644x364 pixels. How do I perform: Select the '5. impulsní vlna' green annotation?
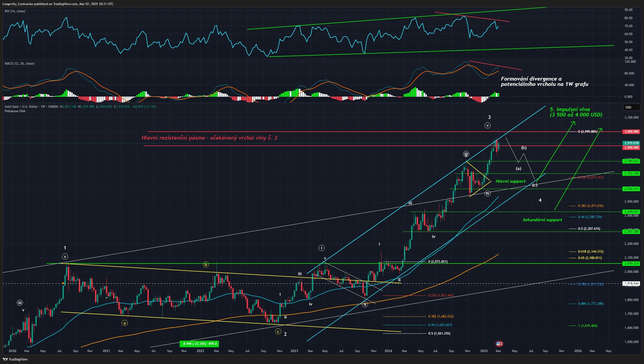click(576, 112)
